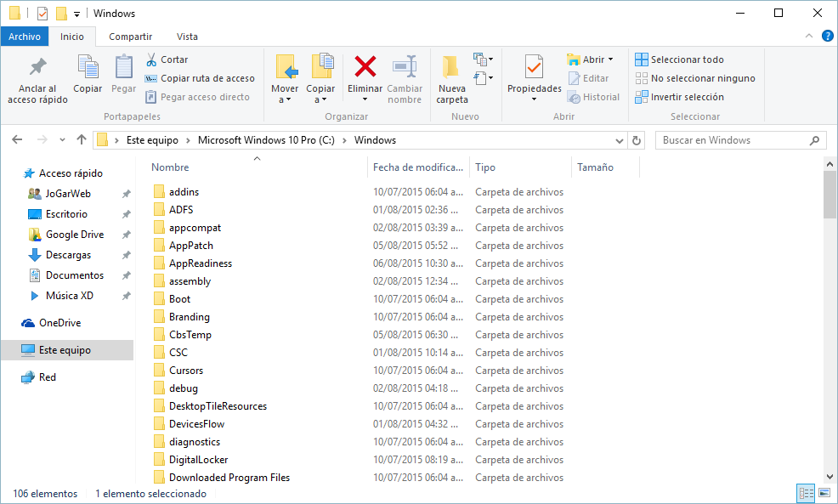
Task: Delete item with red Eliminar X
Action: click(365, 67)
